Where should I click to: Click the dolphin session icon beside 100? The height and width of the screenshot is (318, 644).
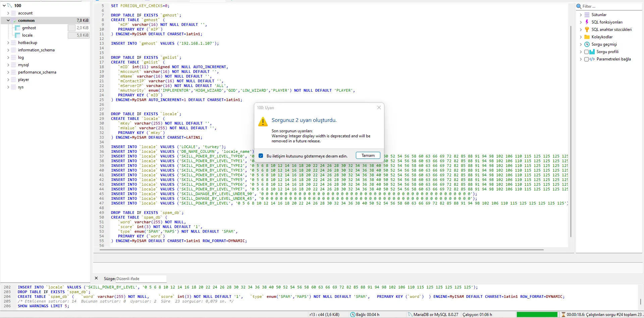(10, 6)
